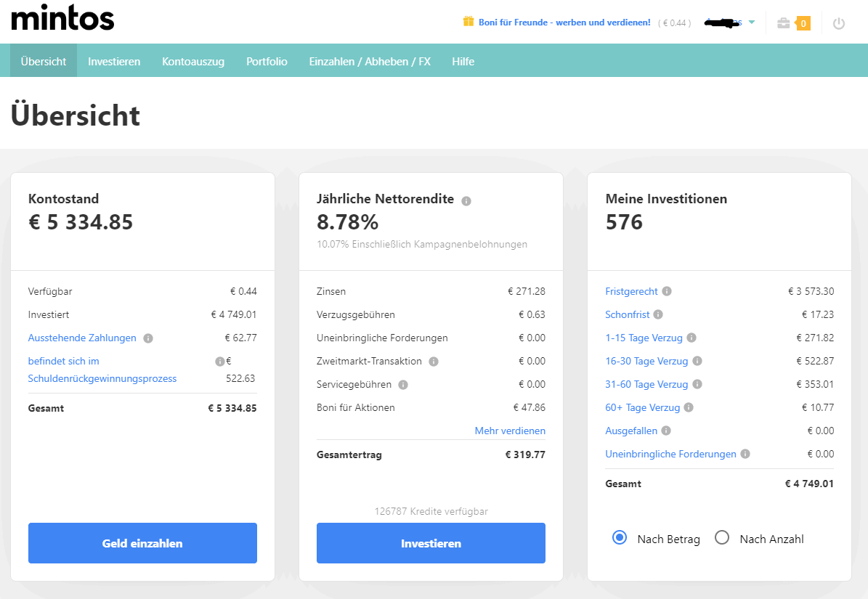This screenshot has height=599, width=868.
Task: Click the mintos logo
Action: 63,19
